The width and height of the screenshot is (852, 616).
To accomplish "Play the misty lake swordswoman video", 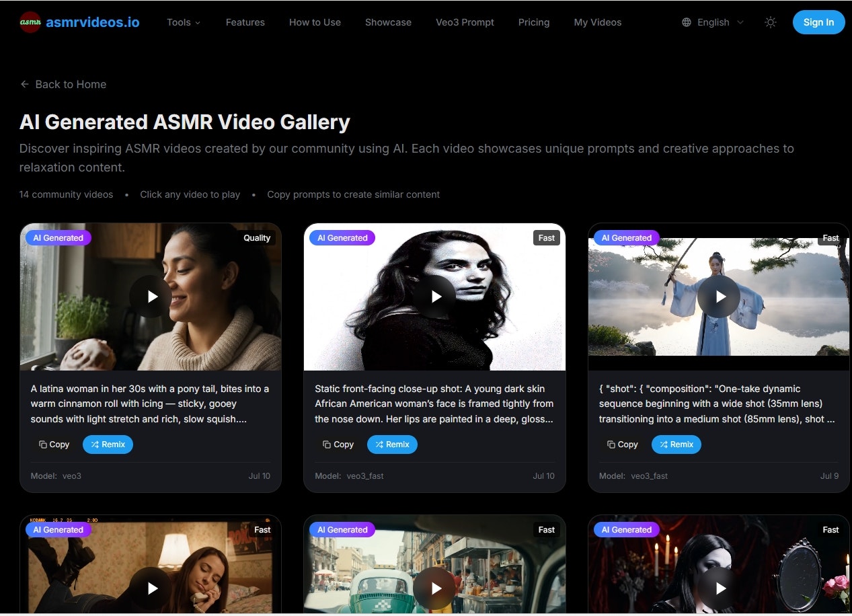I will (719, 297).
